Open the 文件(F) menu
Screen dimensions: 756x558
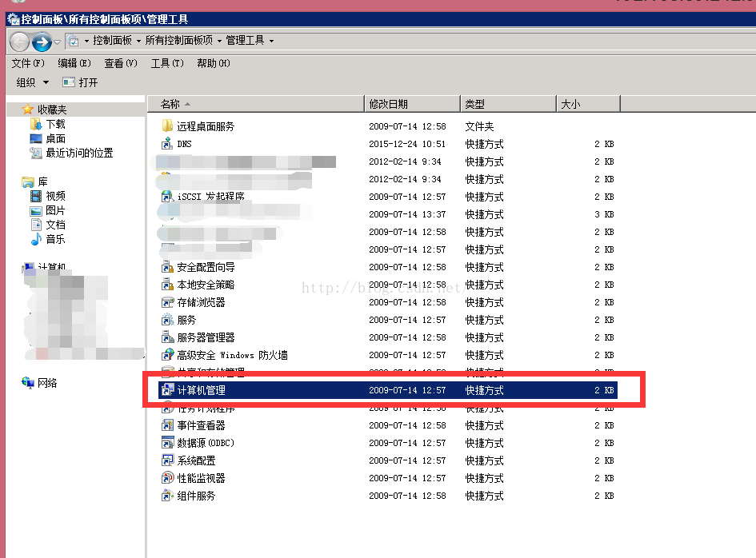tap(28, 63)
